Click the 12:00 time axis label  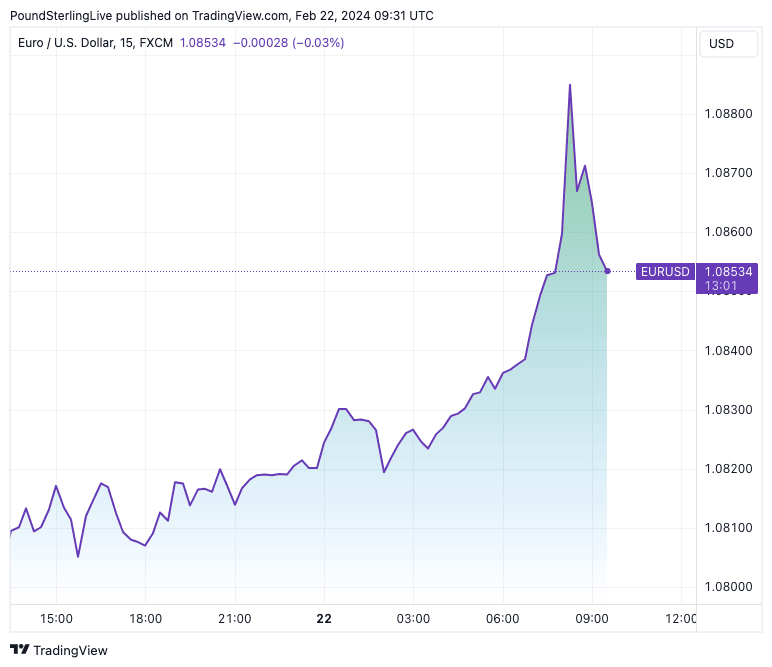pyautogui.click(x=680, y=619)
